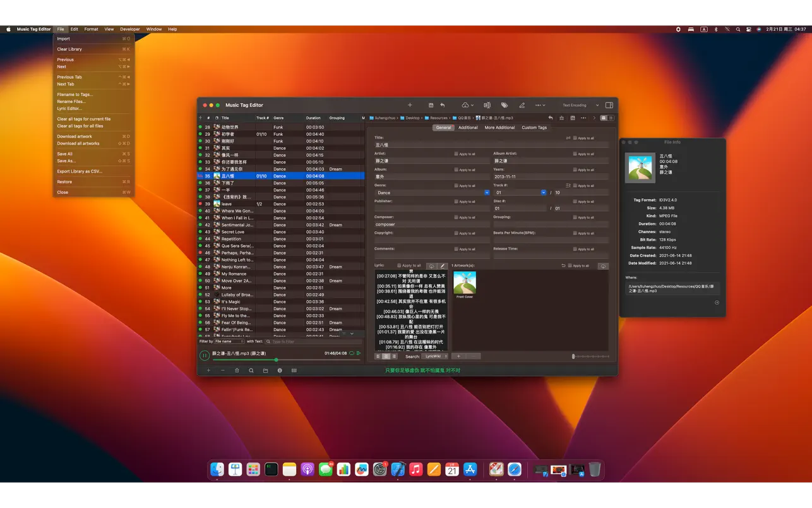The width and height of the screenshot is (812, 508).
Task: Open the Text Encoding dropdown
Action: (x=580, y=106)
